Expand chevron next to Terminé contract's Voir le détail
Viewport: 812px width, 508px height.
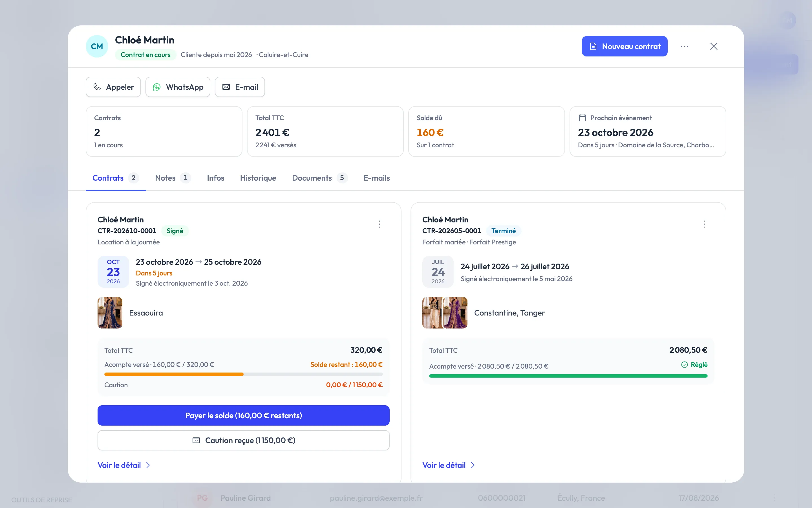coord(473,465)
